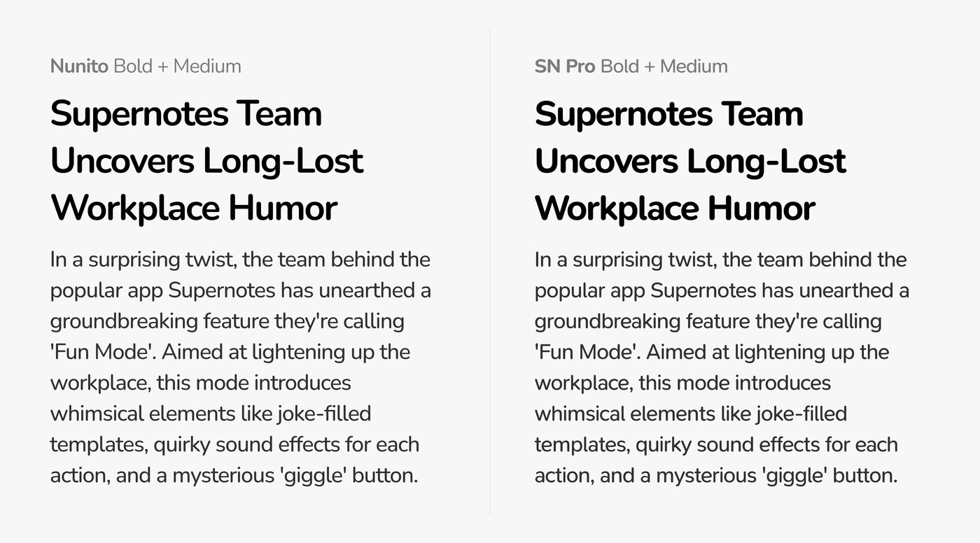Click the SN Pro Bold + Medium label

click(631, 66)
